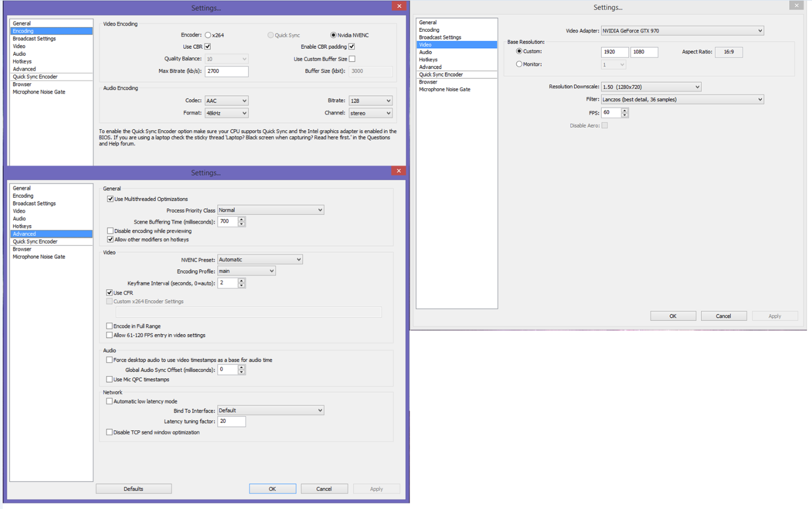Increase FPS with the up arrow

[x=625, y=110]
